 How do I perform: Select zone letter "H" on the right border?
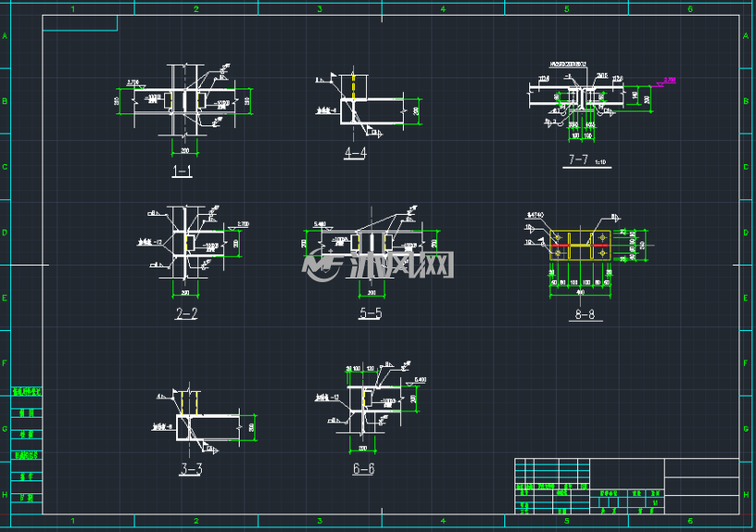pyautogui.click(x=746, y=495)
